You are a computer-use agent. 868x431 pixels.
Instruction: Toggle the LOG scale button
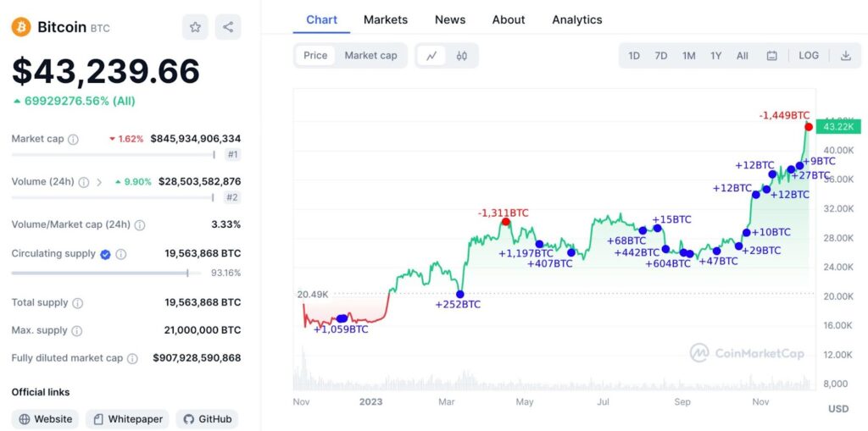[x=809, y=56]
